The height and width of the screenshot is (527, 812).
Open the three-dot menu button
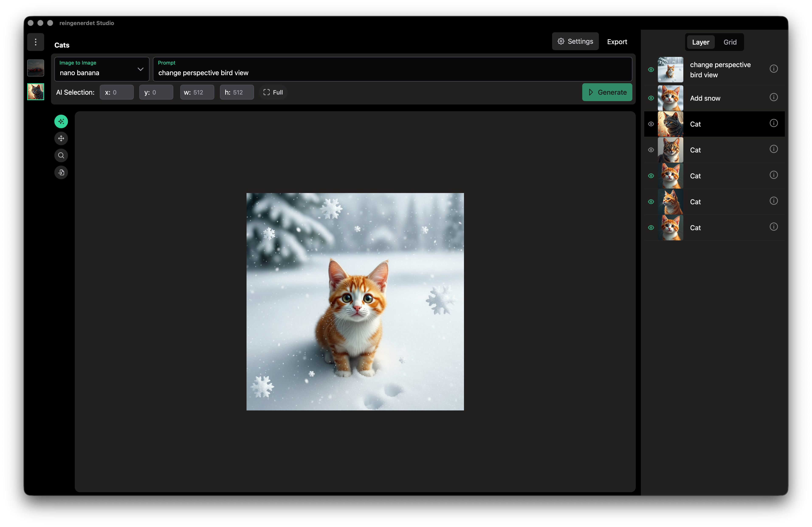[x=35, y=42]
